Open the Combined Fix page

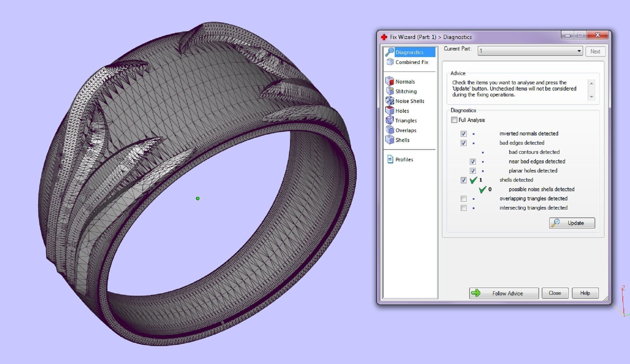click(412, 62)
